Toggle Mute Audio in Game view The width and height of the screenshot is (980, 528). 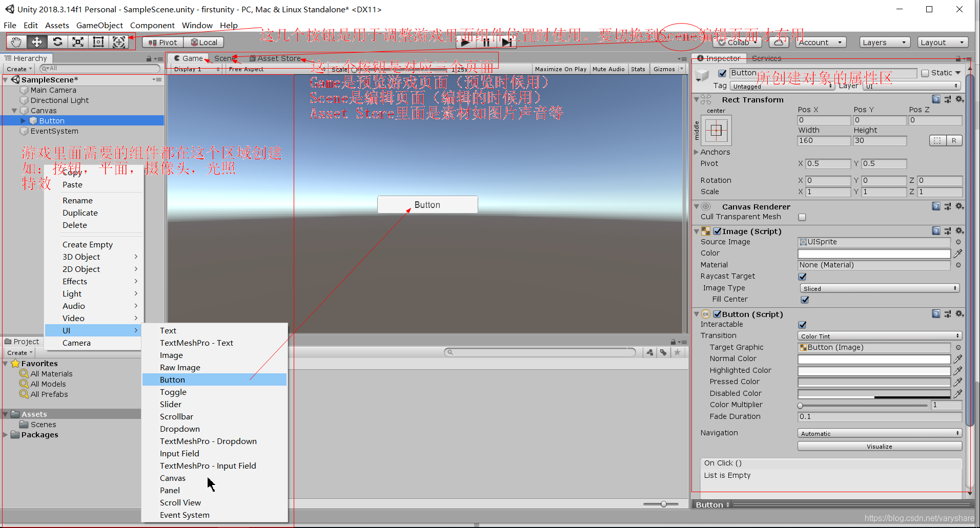(x=608, y=69)
